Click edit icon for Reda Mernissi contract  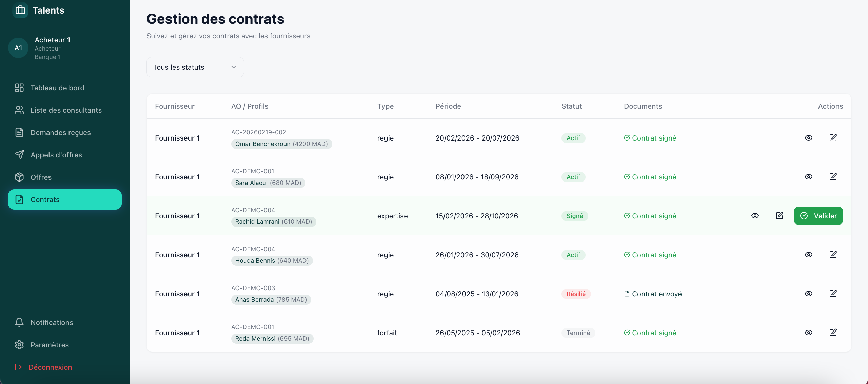tap(833, 333)
